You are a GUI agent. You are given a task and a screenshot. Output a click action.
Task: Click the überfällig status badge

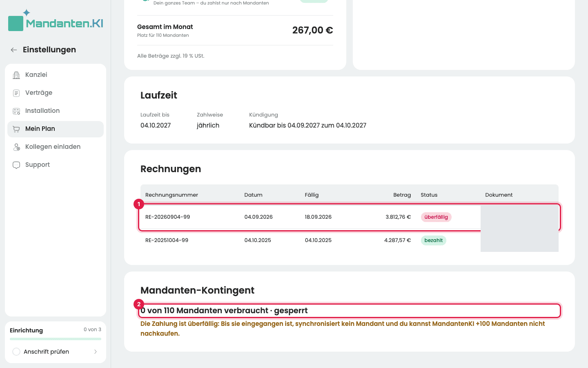pos(436,217)
